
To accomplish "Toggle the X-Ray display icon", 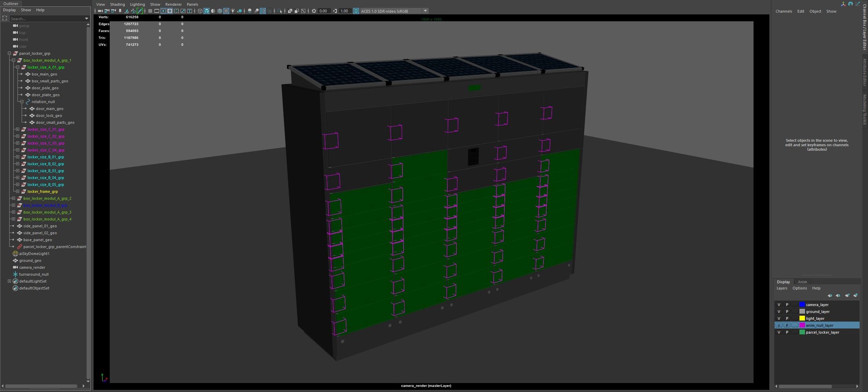I will click(290, 11).
